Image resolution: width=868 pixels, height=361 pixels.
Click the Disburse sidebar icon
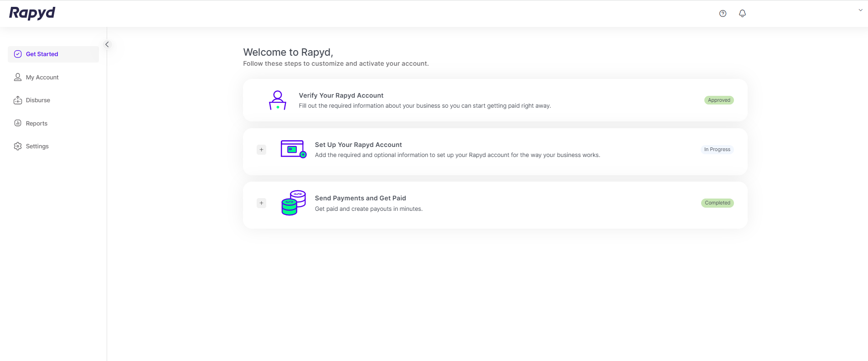point(18,100)
